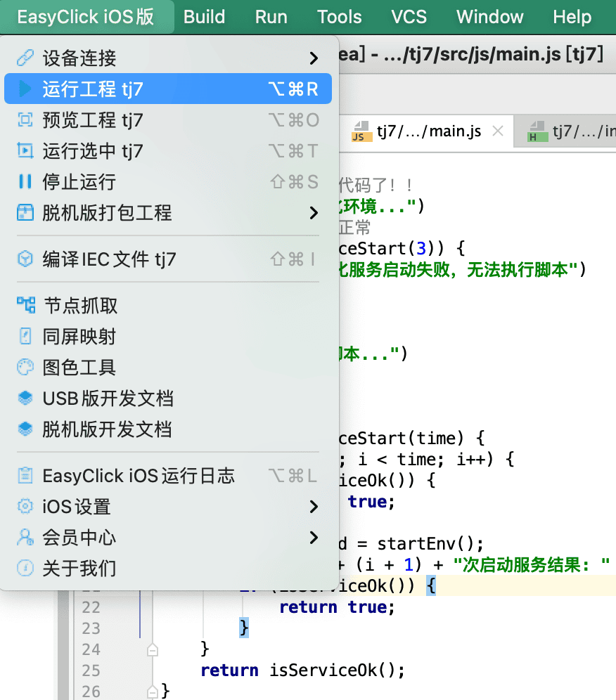
Task: Click the preview icon beside 预览工程 tj7
Action: pos(25,119)
